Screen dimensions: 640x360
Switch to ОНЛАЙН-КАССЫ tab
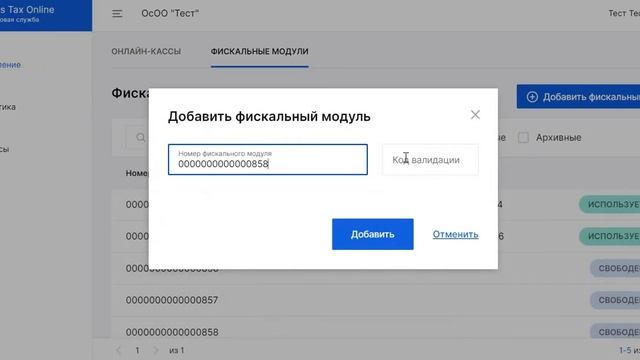point(146,51)
